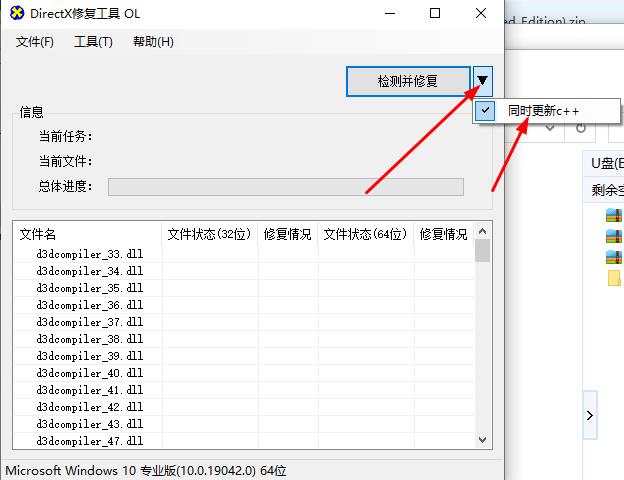This screenshot has height=480, width=624.
Task: Click the 检测并修复 button
Action: point(408,81)
